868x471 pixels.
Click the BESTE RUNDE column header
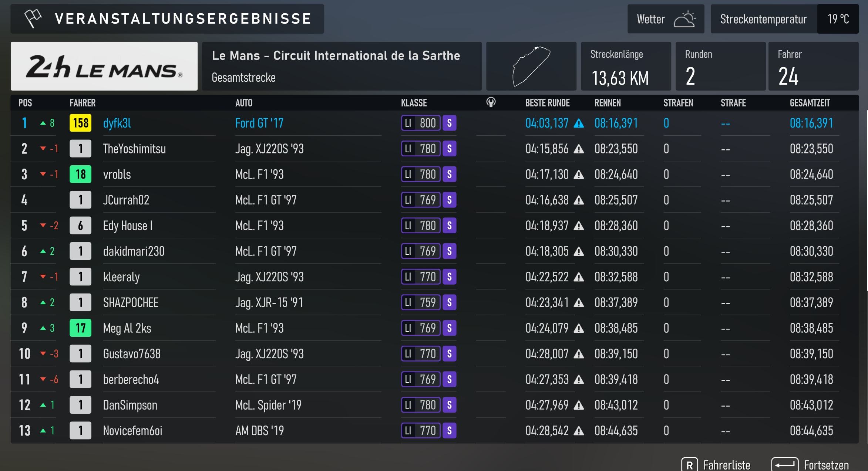point(547,103)
